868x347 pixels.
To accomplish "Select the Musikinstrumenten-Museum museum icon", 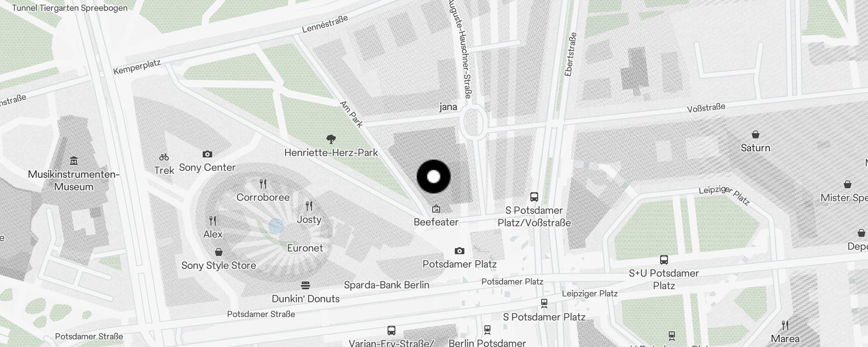I will pos(74,161).
